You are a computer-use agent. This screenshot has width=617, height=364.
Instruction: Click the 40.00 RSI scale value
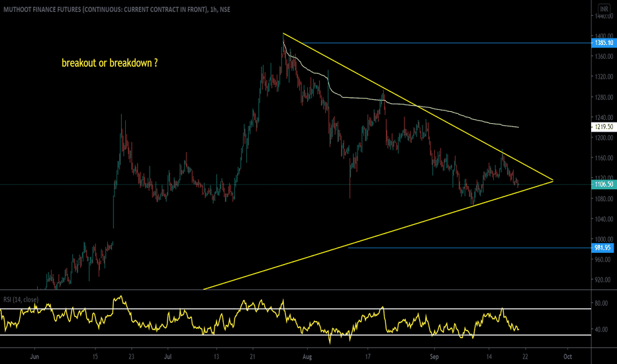pyautogui.click(x=601, y=330)
